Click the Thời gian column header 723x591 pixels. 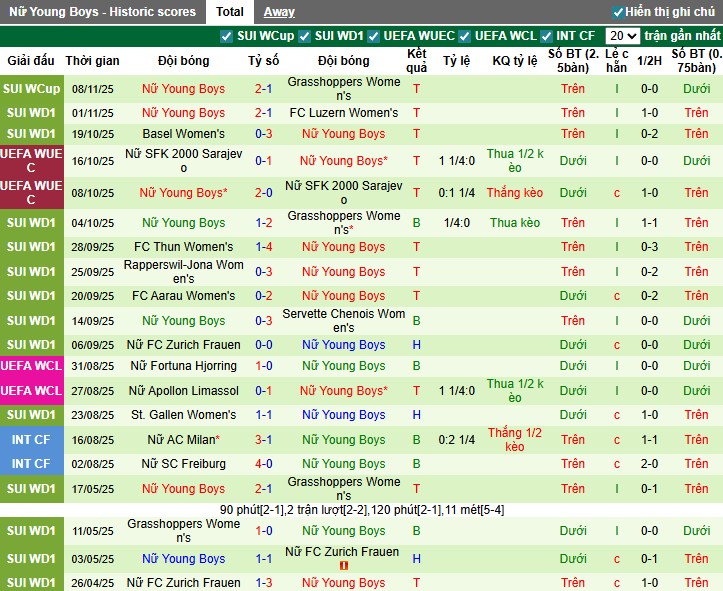click(92, 60)
